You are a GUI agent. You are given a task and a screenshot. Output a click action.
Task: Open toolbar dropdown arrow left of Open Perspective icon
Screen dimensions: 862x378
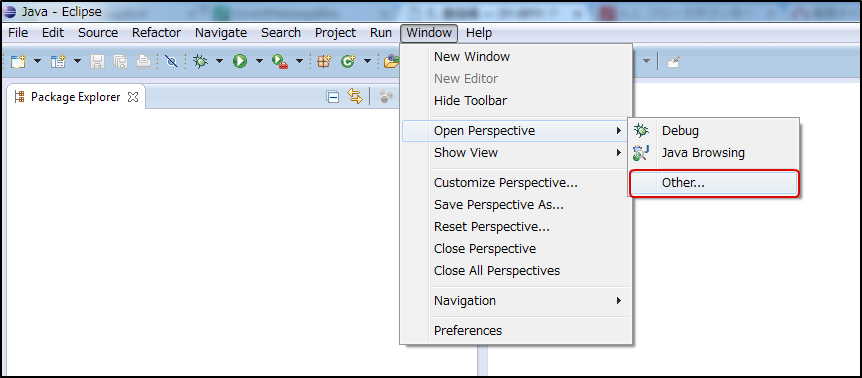pos(647,62)
